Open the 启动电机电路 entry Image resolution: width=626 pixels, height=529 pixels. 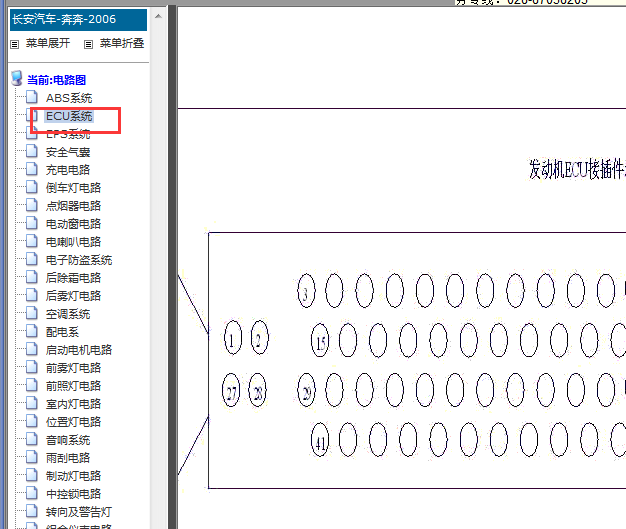pyautogui.click(x=79, y=350)
